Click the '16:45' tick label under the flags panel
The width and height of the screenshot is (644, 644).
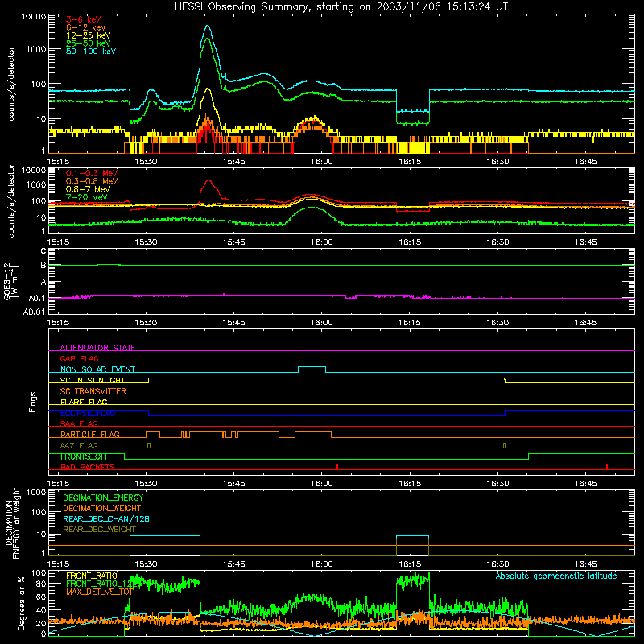(x=585, y=484)
